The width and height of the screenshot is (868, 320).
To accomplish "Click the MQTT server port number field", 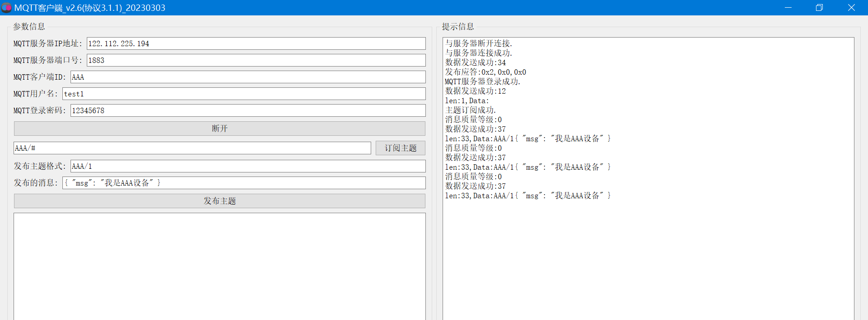I will (x=256, y=60).
